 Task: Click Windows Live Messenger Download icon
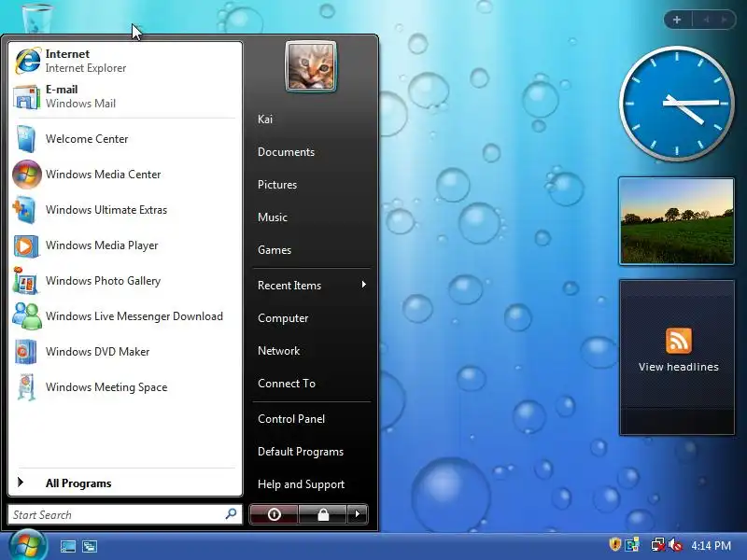27,316
